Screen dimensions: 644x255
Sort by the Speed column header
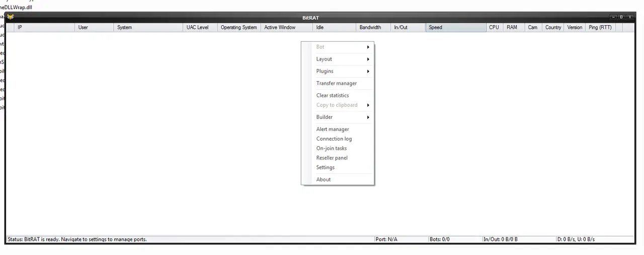[x=455, y=28]
